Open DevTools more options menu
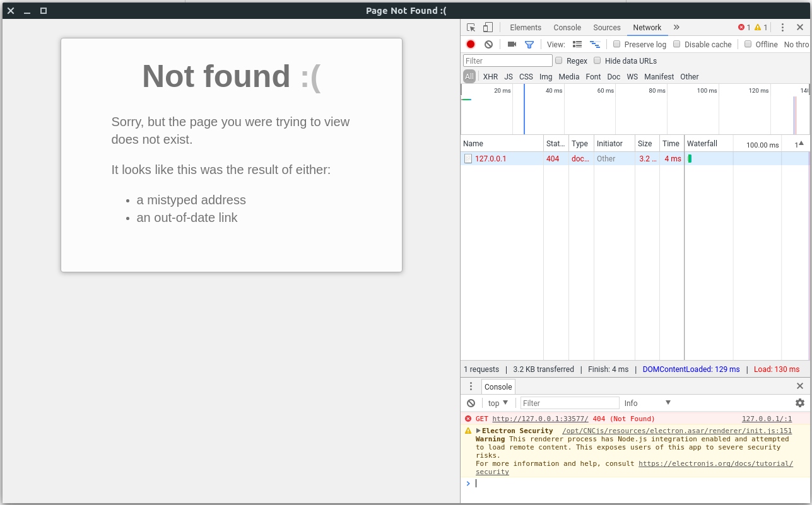This screenshot has height=505, width=812. pos(782,27)
